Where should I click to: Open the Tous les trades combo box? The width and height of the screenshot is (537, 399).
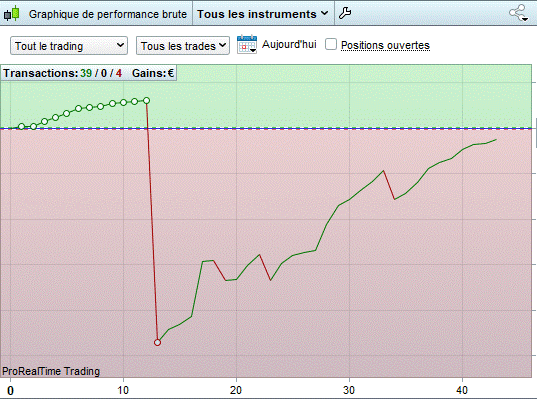click(183, 46)
